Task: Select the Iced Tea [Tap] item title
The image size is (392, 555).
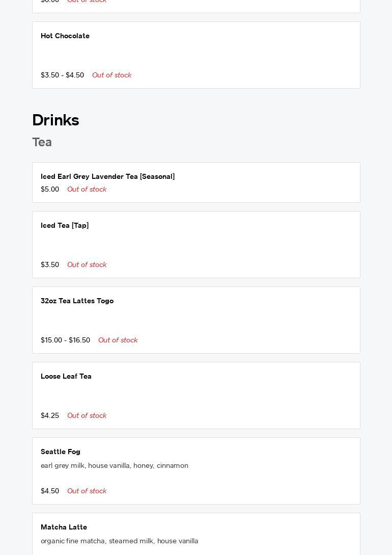Action: [65, 226]
